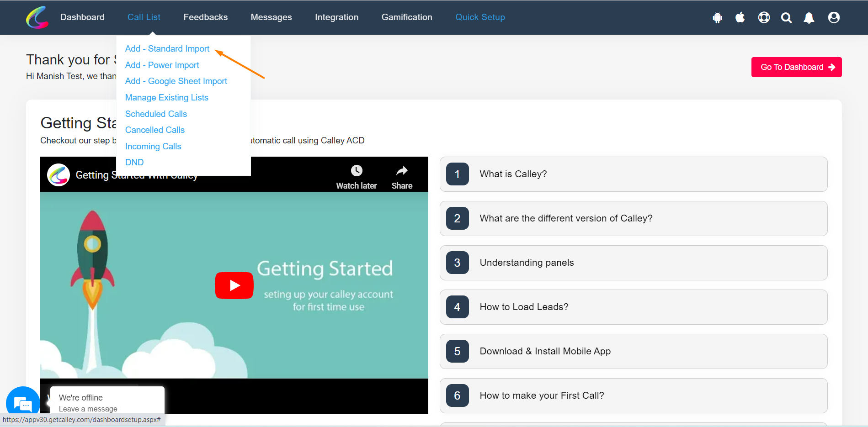The height and width of the screenshot is (427, 868).
Task: Open Integration in navbar
Action: 337,17
